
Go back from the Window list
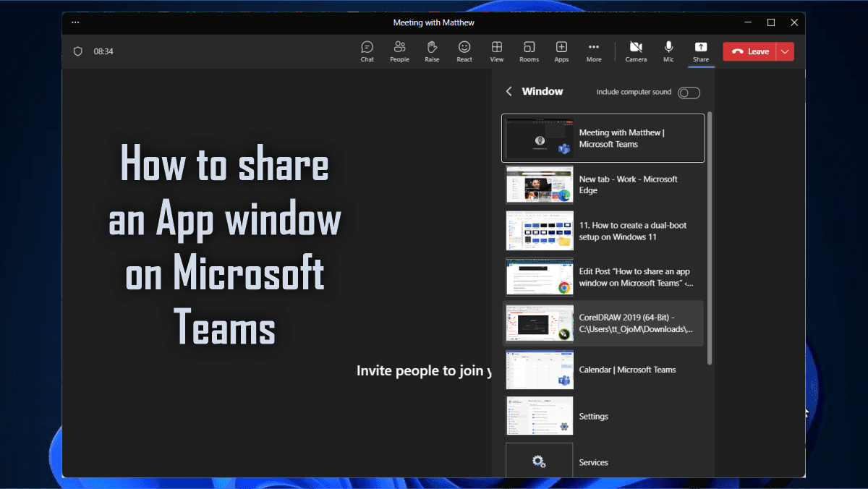pos(509,91)
